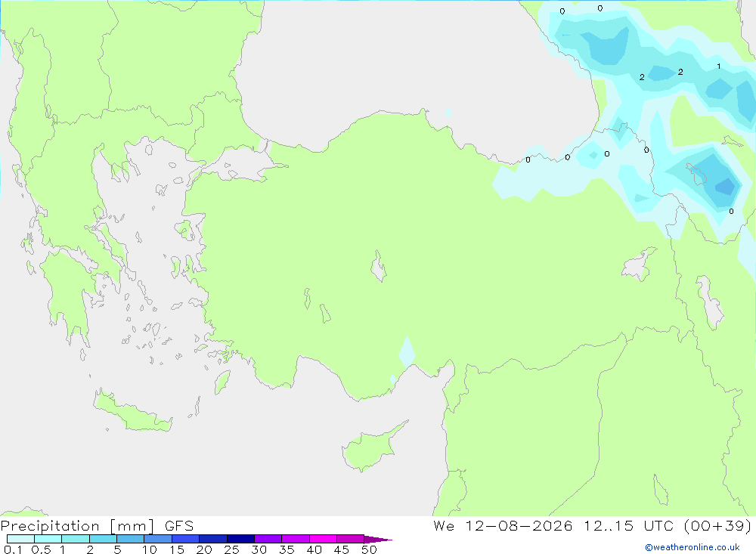
Task: Click the "GFS" model label
Action: [x=179, y=526]
